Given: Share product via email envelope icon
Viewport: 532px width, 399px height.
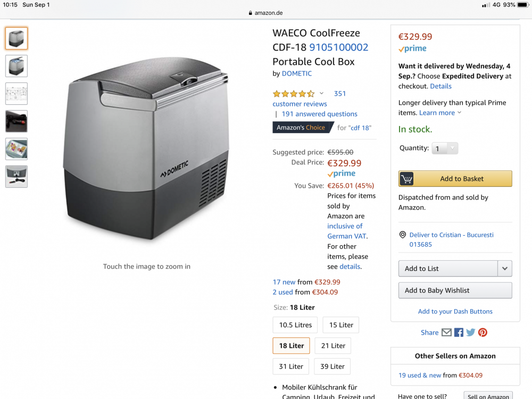Looking at the screenshot, I should coord(446,332).
